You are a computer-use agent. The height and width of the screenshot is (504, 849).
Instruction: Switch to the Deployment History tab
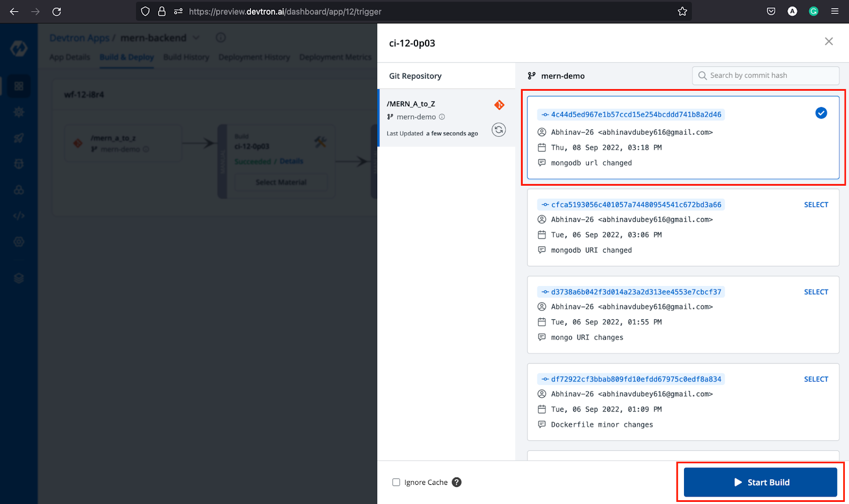(254, 57)
